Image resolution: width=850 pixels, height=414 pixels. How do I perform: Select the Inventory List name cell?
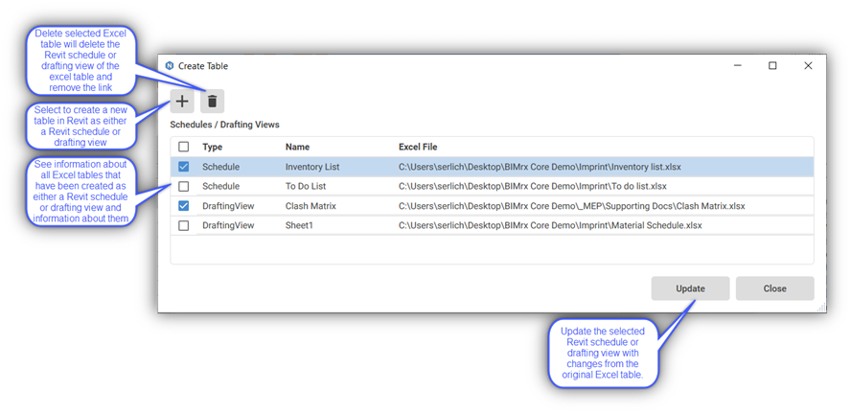click(312, 167)
